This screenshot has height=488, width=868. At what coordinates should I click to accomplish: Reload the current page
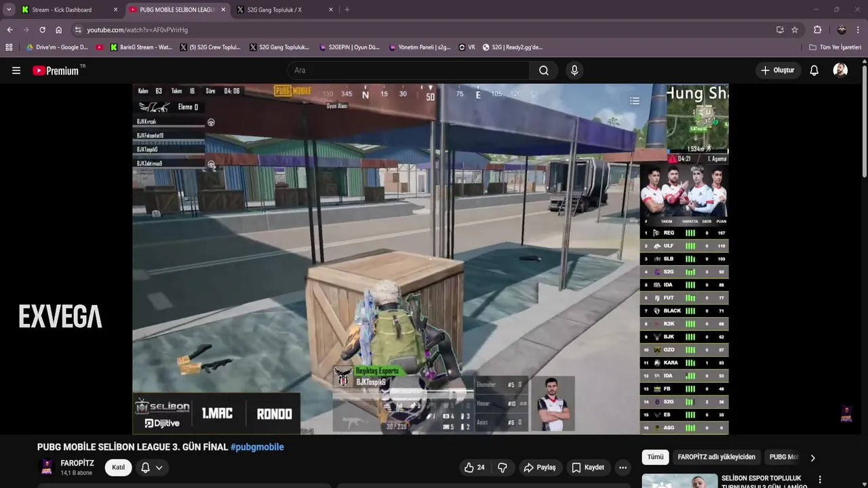coord(42,30)
